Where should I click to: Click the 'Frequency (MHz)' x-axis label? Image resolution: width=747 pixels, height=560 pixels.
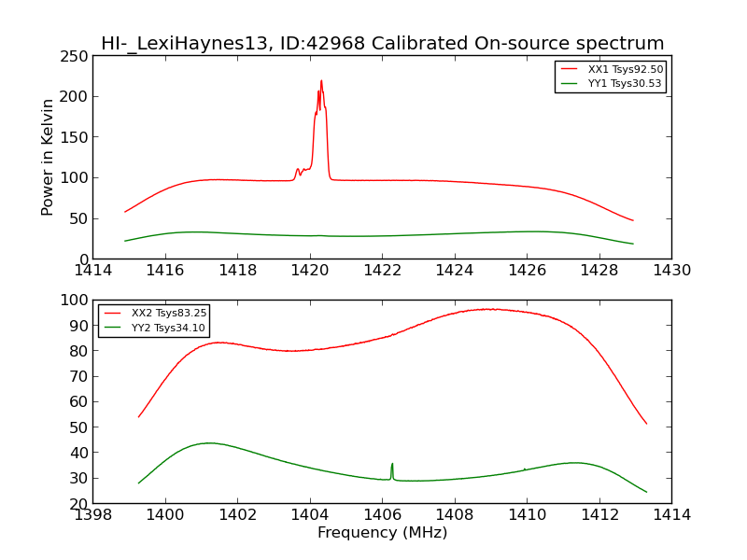[382, 533]
